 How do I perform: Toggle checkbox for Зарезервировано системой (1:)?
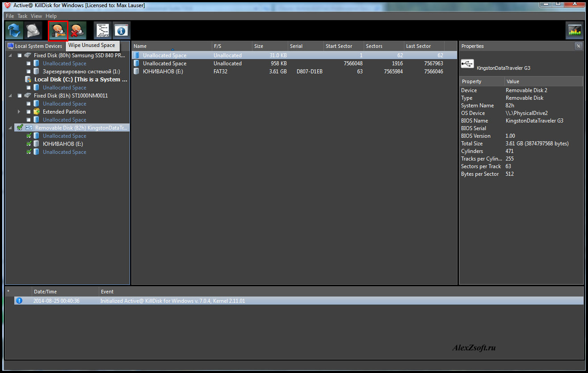[29, 72]
